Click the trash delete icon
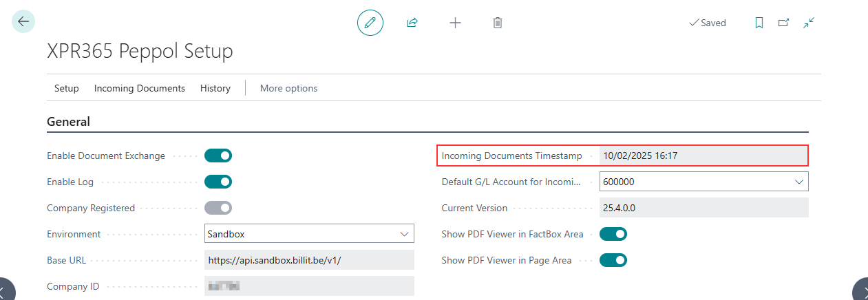 click(498, 23)
